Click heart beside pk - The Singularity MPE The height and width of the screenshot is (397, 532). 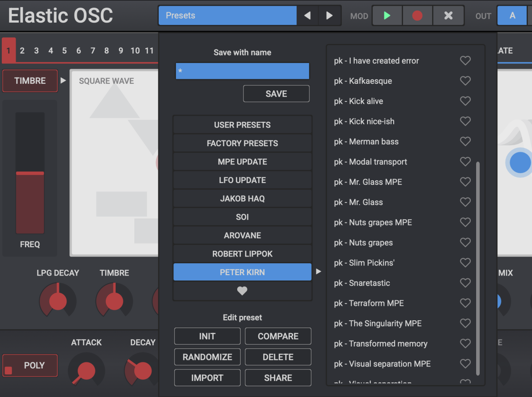coord(465,323)
